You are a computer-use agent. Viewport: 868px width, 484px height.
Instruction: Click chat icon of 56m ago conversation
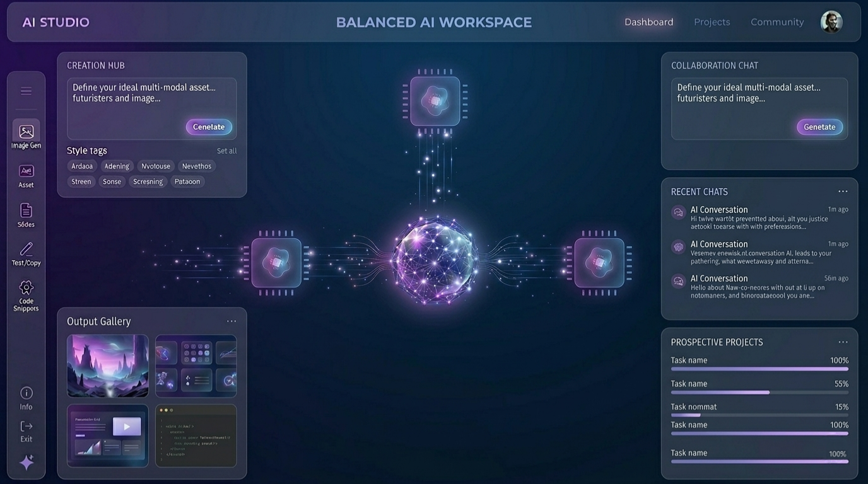(x=678, y=281)
